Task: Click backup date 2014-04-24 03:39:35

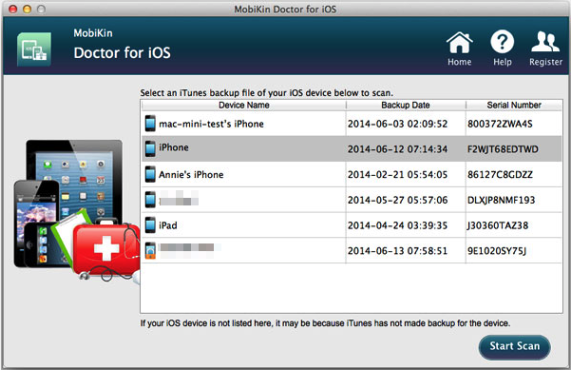Action: [397, 225]
